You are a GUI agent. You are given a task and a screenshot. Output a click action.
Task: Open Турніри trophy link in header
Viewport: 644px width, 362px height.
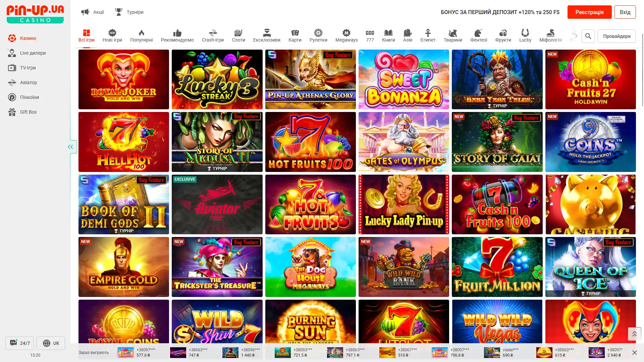(x=129, y=12)
